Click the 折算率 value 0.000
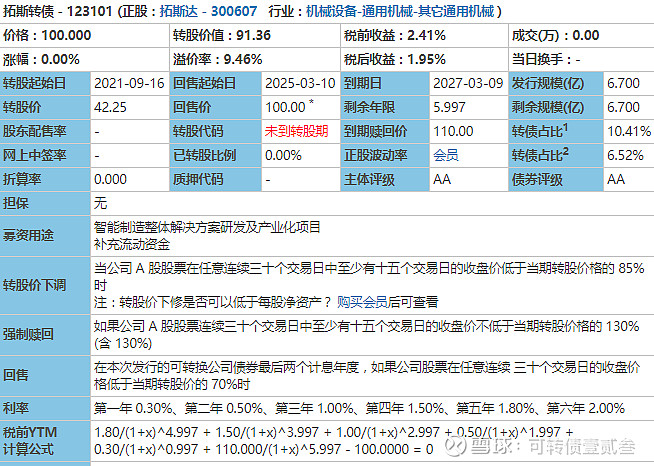 click(110, 179)
